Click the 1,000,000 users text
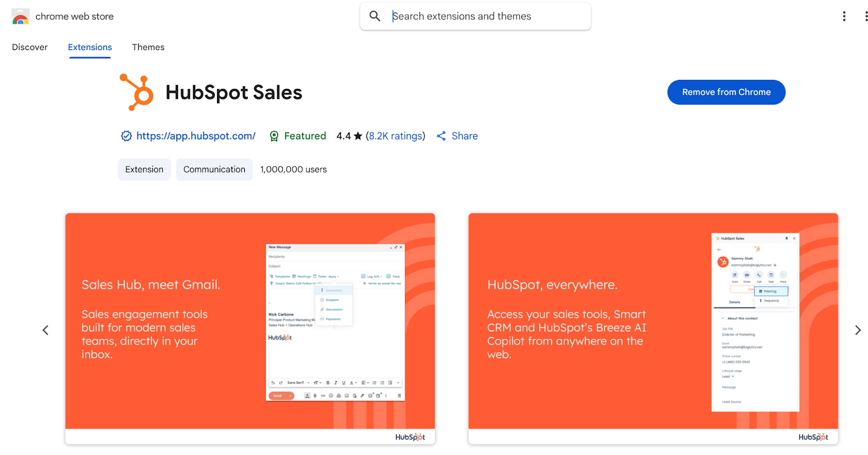 [x=293, y=169]
